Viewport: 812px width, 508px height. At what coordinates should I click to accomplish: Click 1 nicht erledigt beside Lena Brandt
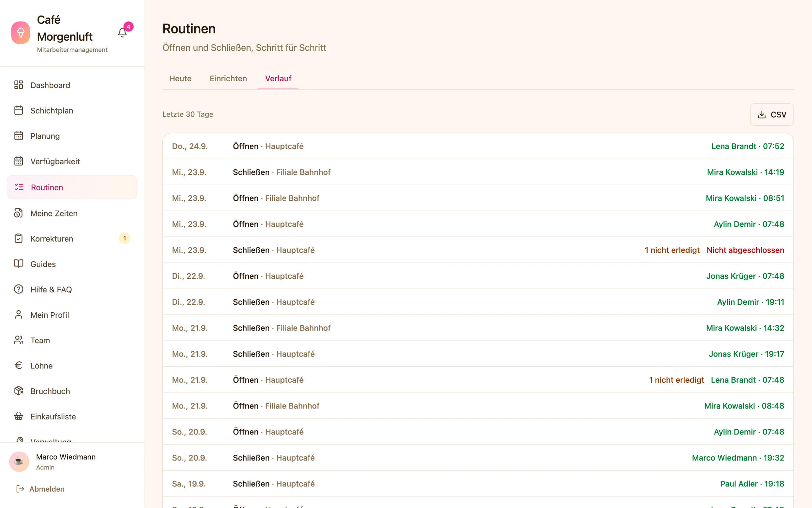coord(676,380)
